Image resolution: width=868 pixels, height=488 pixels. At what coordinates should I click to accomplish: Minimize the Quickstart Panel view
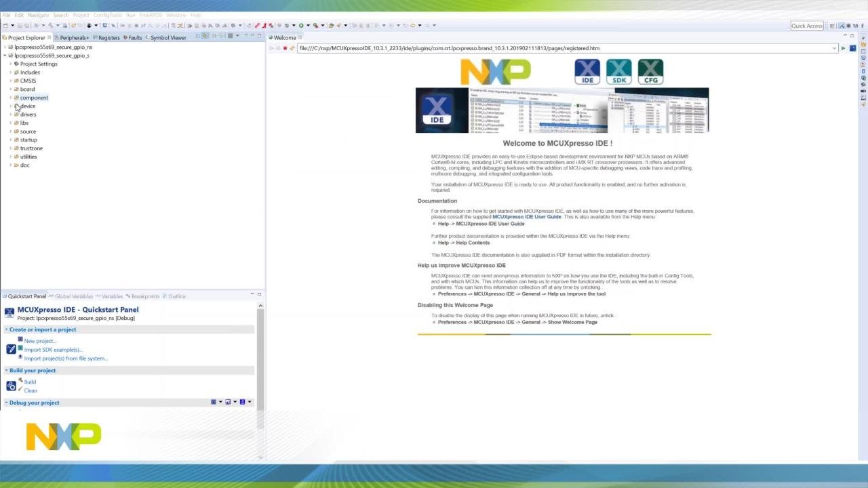click(252, 294)
